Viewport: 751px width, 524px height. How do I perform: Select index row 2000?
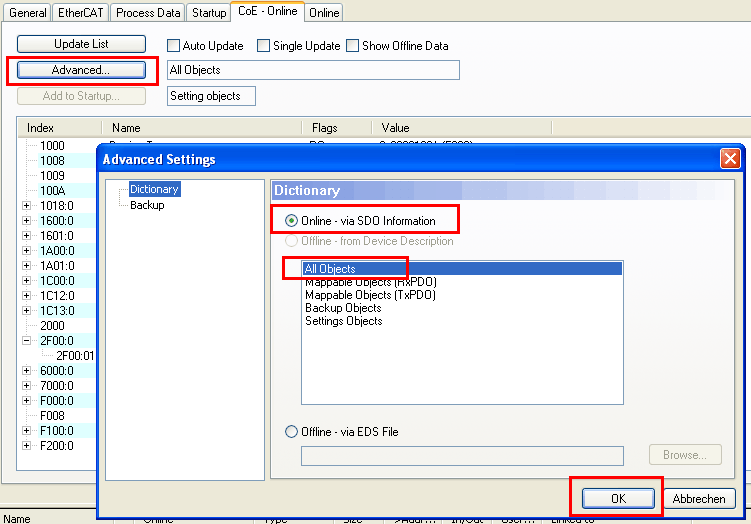point(52,326)
